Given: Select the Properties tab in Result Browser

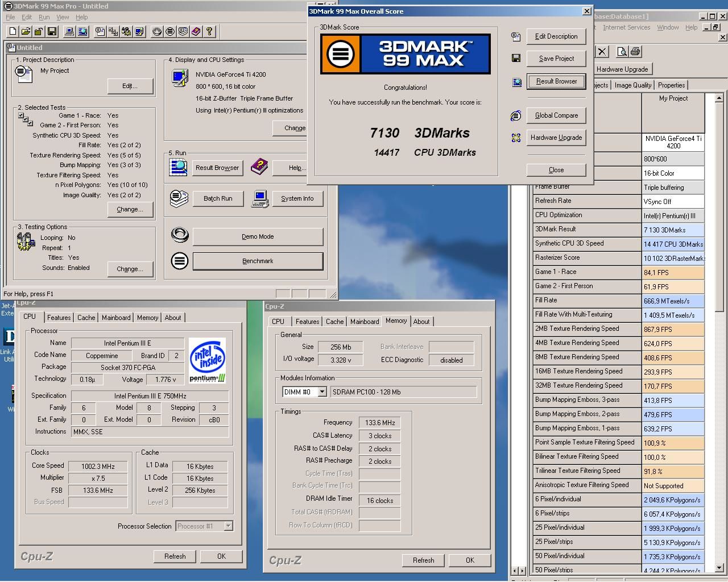Looking at the screenshot, I should point(672,85).
